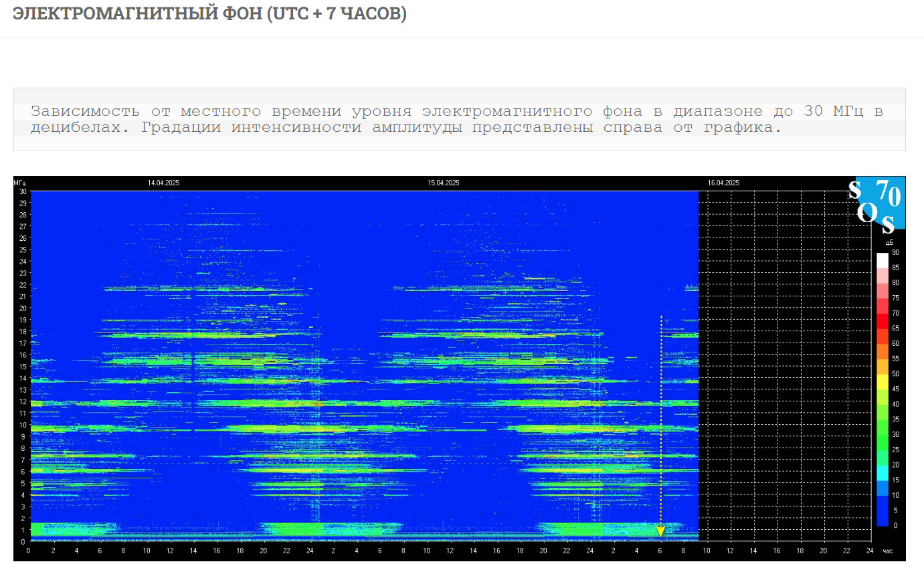Click the 30 tick on the frequency axis
Image resolution: width=924 pixels, height=572 pixels.
23,191
